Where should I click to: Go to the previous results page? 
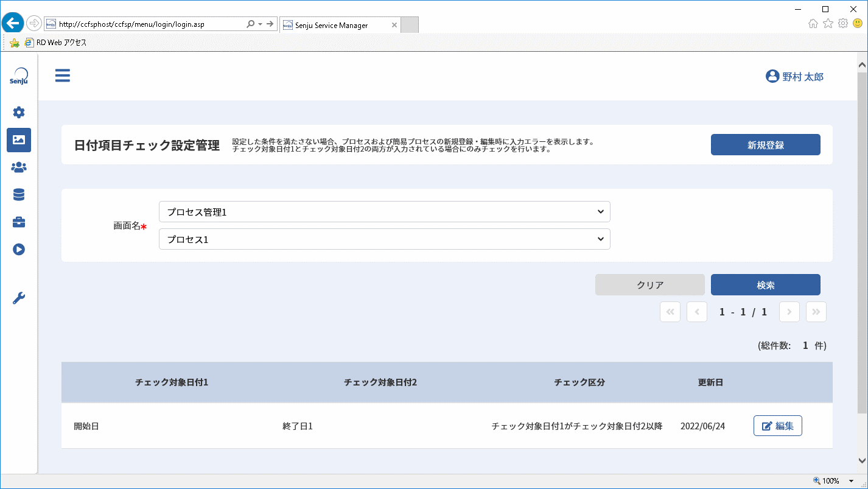[697, 312]
